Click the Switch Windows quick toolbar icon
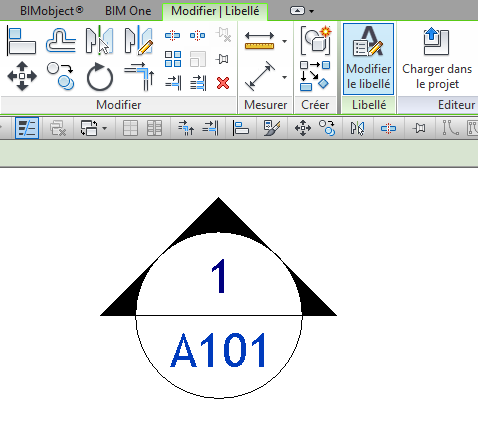This screenshot has height=424, width=478. point(89,128)
